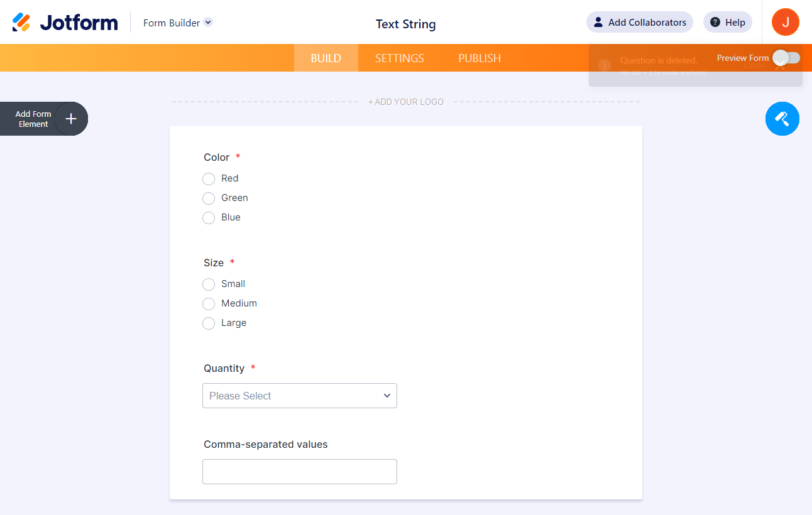This screenshot has width=812, height=515.
Task: Click the Build tab
Action: point(326,58)
